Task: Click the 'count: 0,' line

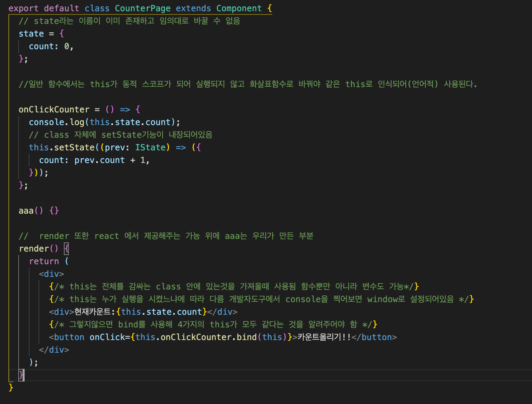Action: pos(51,46)
